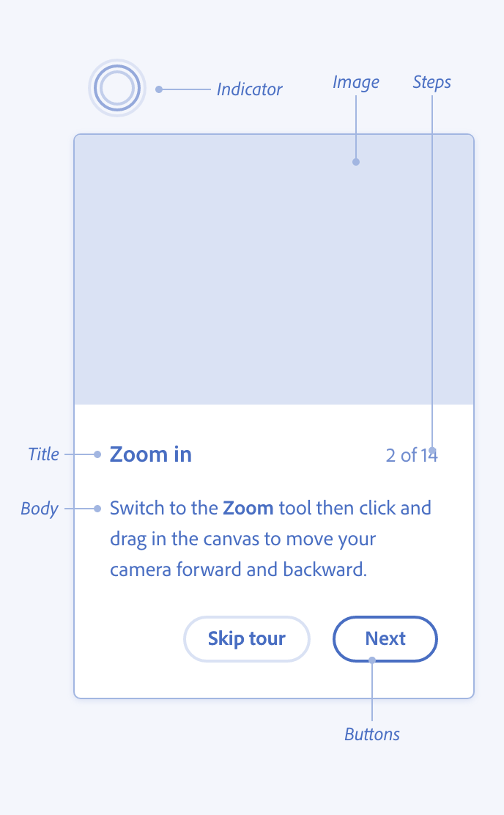The image size is (504, 815).
Task: Click the italic Buttons annotation label
Action: [372, 734]
